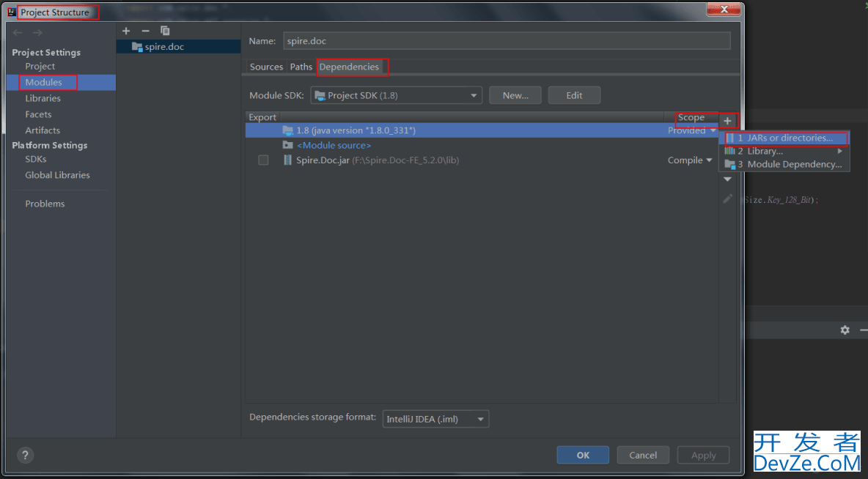Screen dimensions: 868x479
Task: Click the add dependency plus button
Action: (x=727, y=121)
